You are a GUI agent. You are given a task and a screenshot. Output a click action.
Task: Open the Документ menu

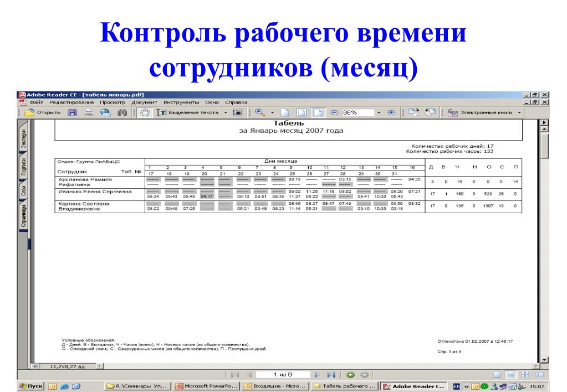pyautogui.click(x=144, y=102)
